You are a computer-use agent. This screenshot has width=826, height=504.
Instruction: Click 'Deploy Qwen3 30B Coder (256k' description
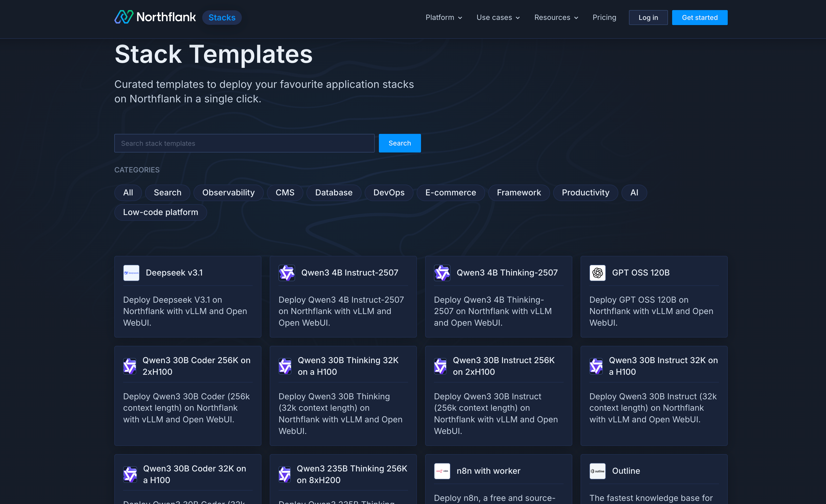click(x=186, y=408)
